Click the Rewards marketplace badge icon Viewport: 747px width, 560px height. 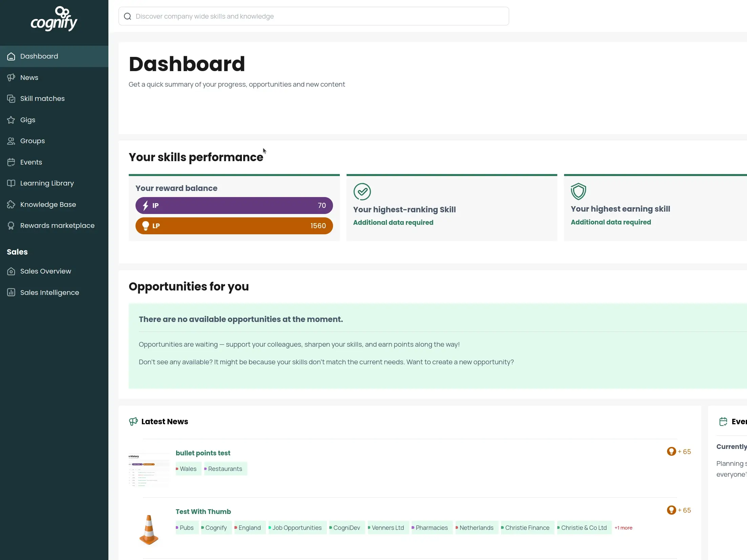coord(11,226)
